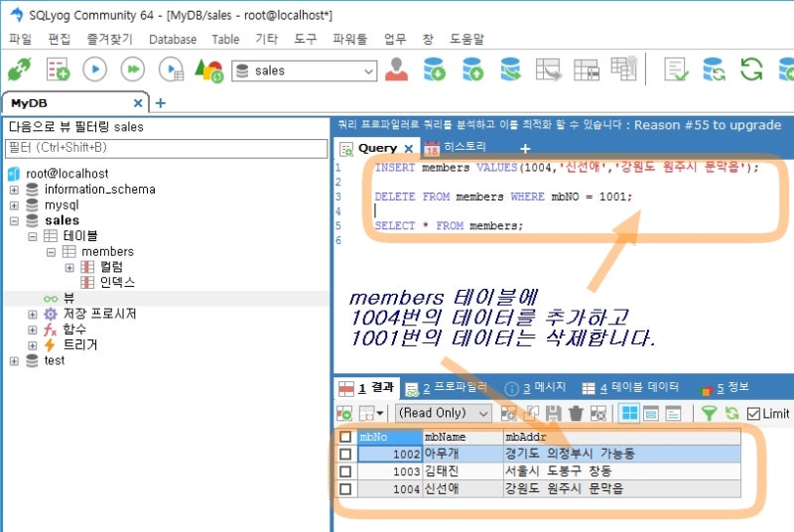Click the database sync arrow icon
Screen dimensions: 794x532
tap(510, 69)
